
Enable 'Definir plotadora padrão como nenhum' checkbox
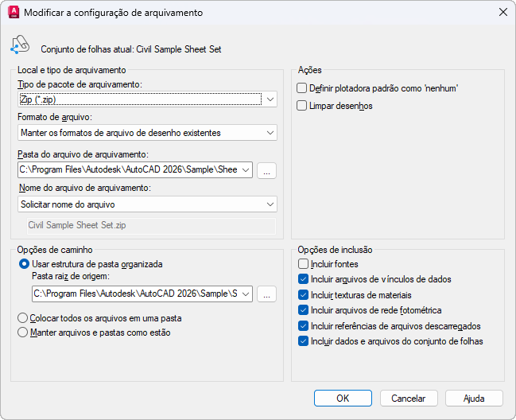(x=301, y=88)
